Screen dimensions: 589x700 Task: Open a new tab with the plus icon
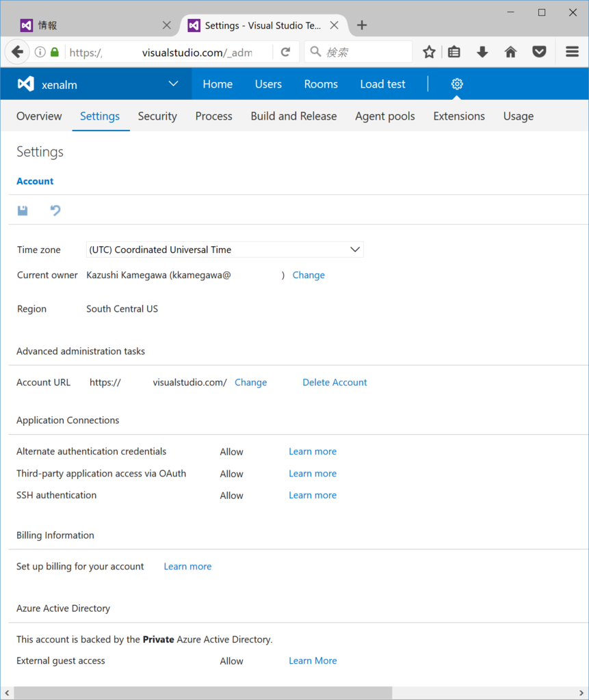[x=362, y=25]
